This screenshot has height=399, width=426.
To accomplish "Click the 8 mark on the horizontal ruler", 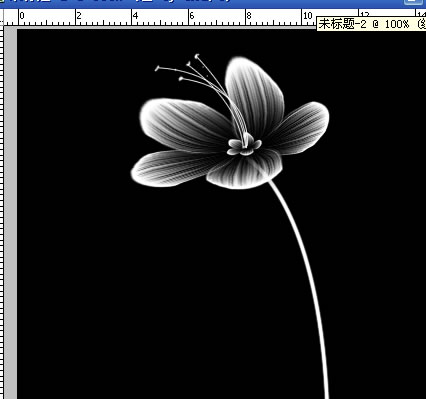I will click(249, 15).
